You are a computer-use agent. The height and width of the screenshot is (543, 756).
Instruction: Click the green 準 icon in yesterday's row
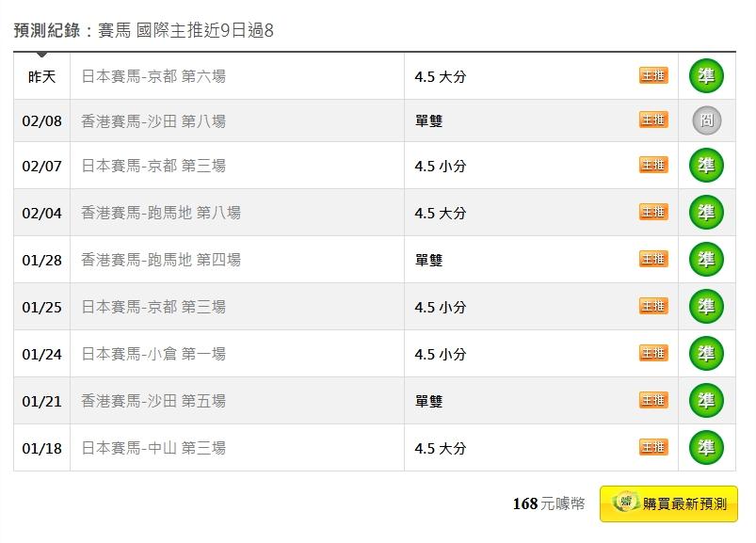(706, 76)
